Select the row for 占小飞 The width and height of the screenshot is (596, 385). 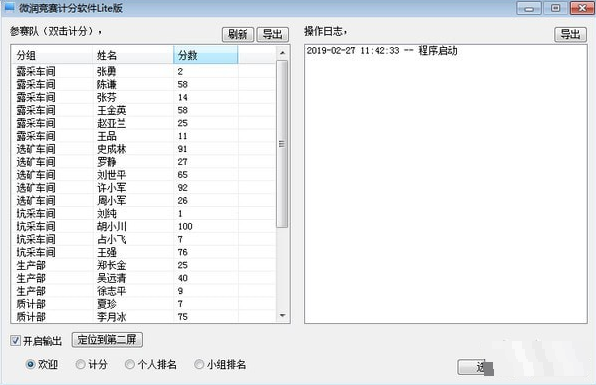coord(143,239)
